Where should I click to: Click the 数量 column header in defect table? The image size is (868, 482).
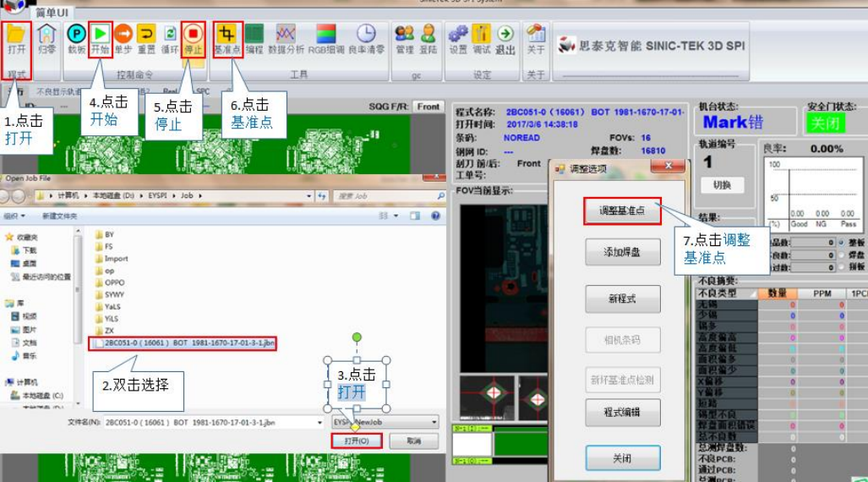778,293
